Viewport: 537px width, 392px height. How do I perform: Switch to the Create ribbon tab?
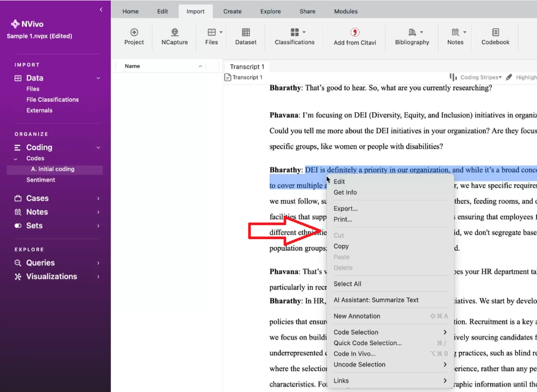(232, 12)
